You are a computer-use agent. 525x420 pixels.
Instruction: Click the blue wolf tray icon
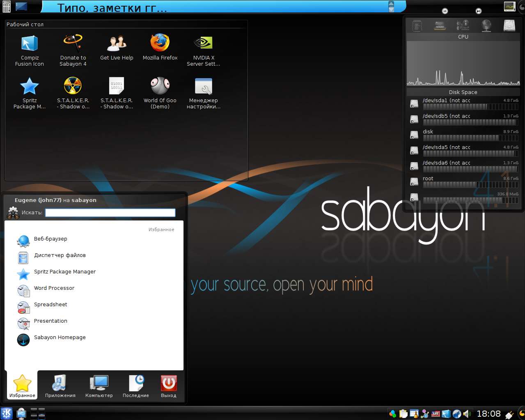[x=456, y=414]
